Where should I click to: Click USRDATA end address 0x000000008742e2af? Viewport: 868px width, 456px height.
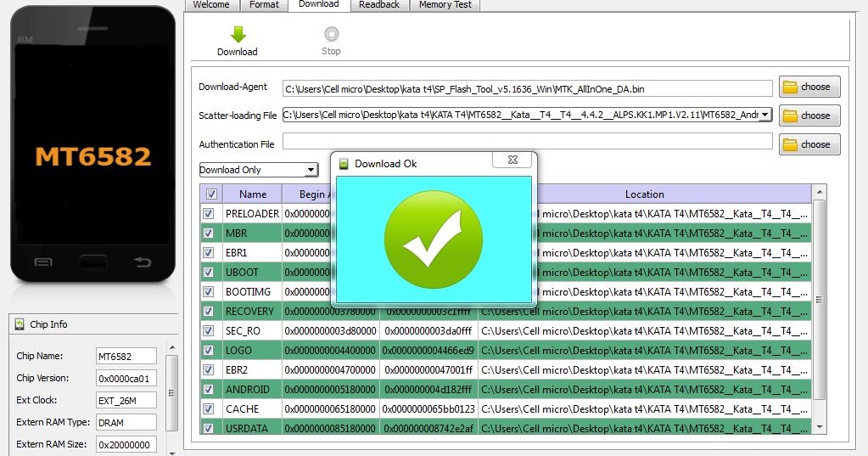(x=428, y=428)
